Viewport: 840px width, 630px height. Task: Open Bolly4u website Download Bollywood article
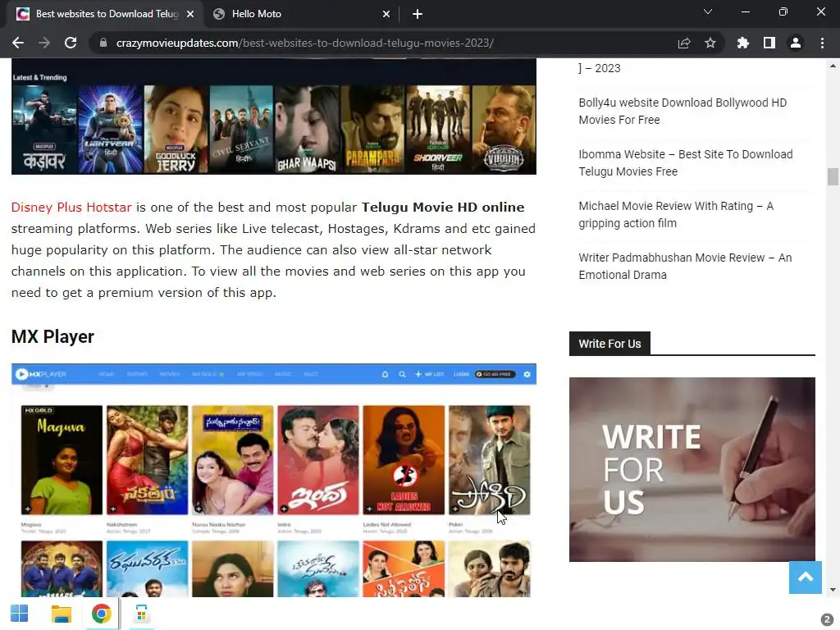(x=682, y=111)
